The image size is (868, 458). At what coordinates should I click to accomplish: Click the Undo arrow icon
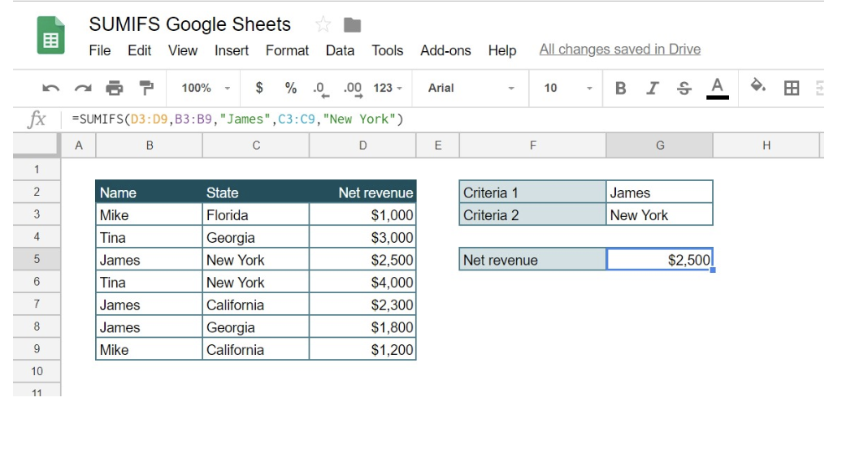tap(50, 88)
